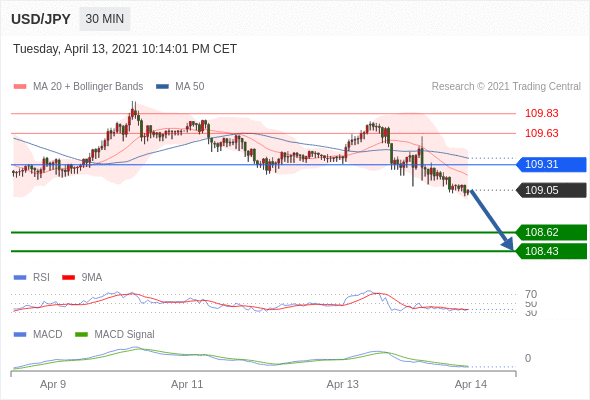Click the USD/JPY pair title

click(41, 19)
